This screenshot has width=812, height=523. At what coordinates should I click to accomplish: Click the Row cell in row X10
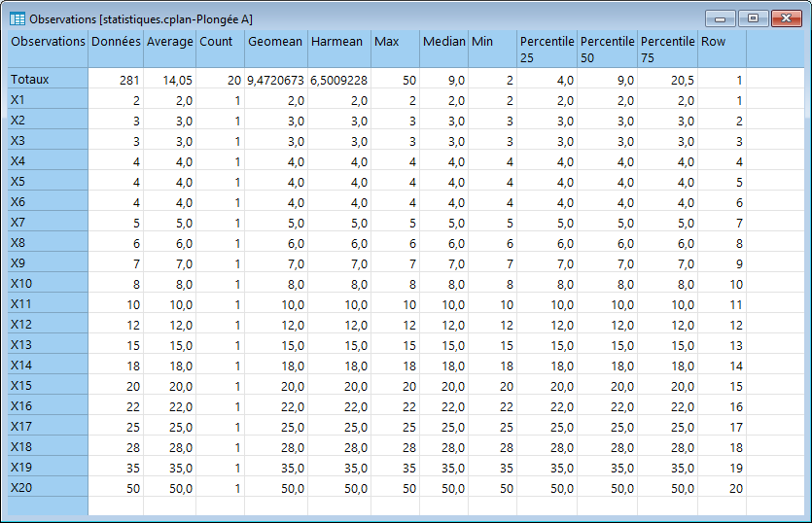coord(722,284)
